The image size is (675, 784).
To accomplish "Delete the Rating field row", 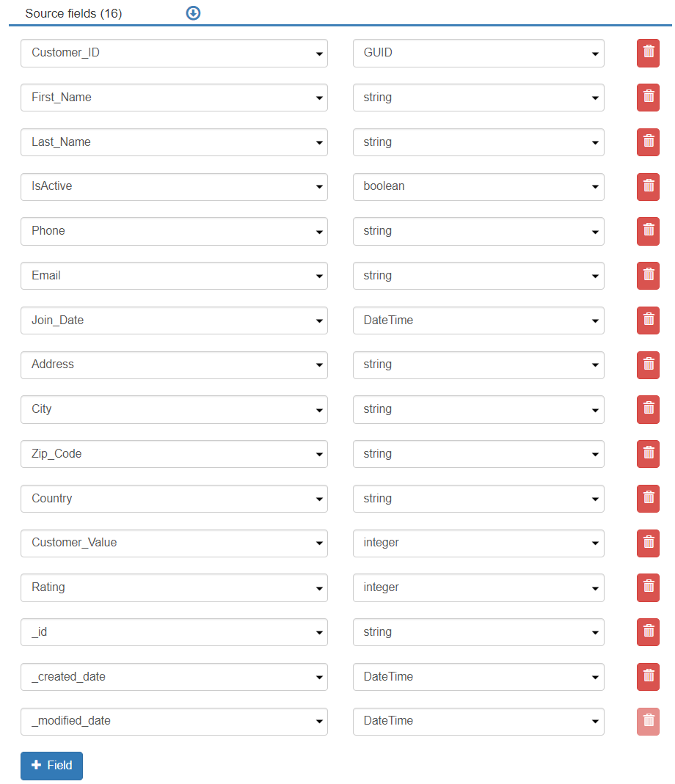I will pos(648,587).
